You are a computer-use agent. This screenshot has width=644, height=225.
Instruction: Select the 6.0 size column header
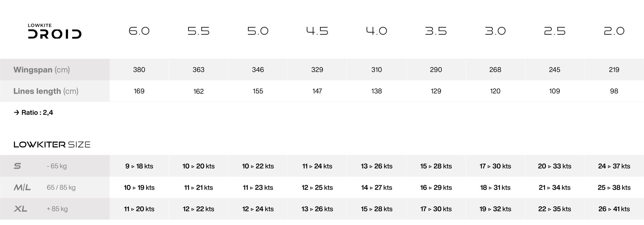[139, 31]
